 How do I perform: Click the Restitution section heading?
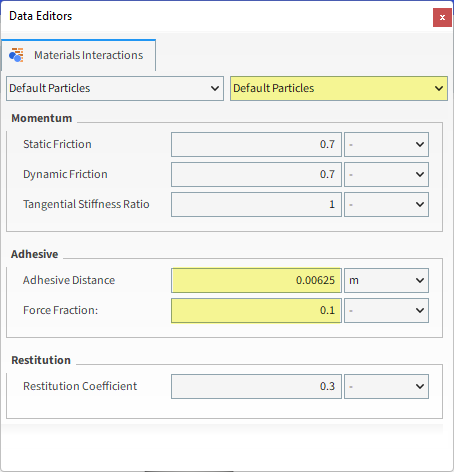(x=41, y=360)
